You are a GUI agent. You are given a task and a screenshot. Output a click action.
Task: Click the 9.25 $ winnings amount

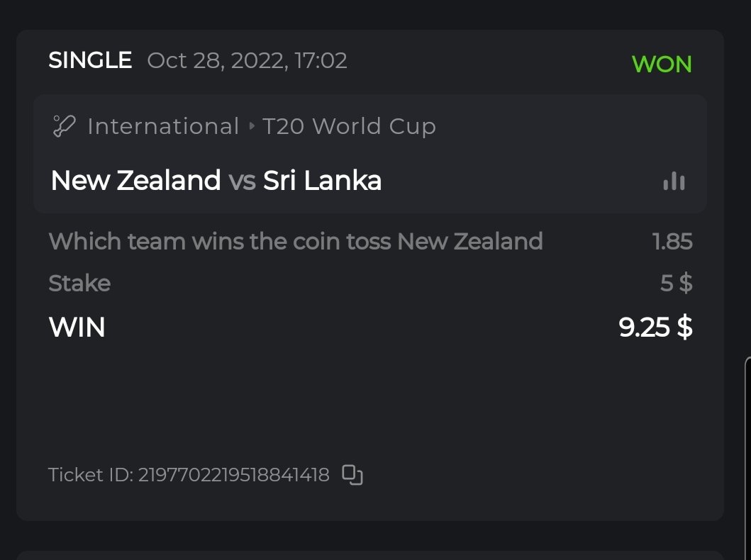pos(655,327)
